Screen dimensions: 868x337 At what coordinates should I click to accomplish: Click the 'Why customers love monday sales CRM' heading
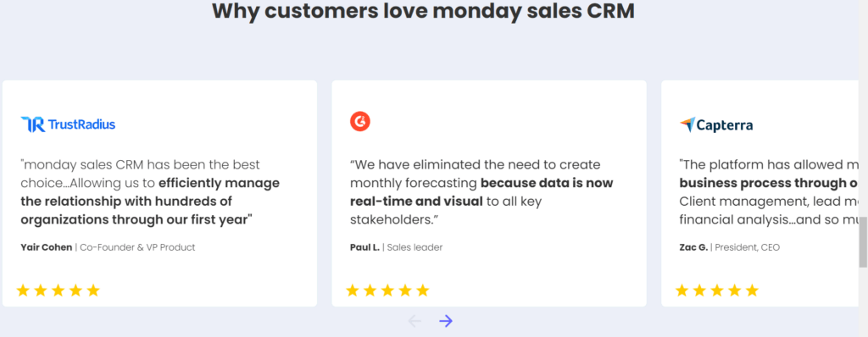click(x=424, y=11)
